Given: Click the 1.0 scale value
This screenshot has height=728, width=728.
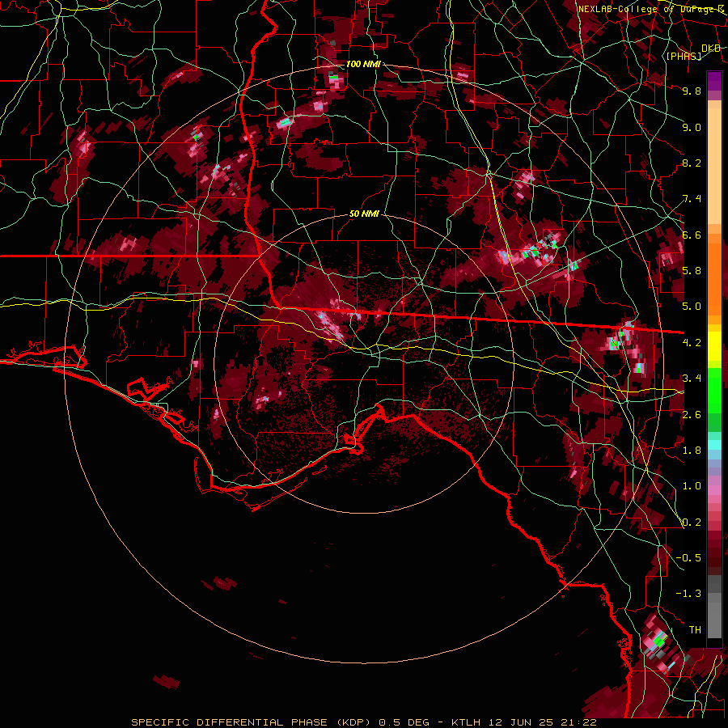Looking at the screenshot, I should coord(692,486).
